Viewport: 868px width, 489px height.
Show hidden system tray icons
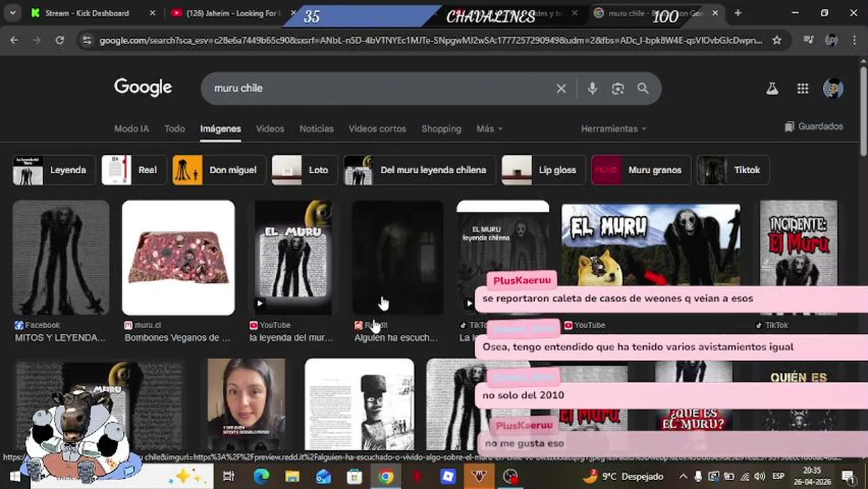[x=683, y=476]
